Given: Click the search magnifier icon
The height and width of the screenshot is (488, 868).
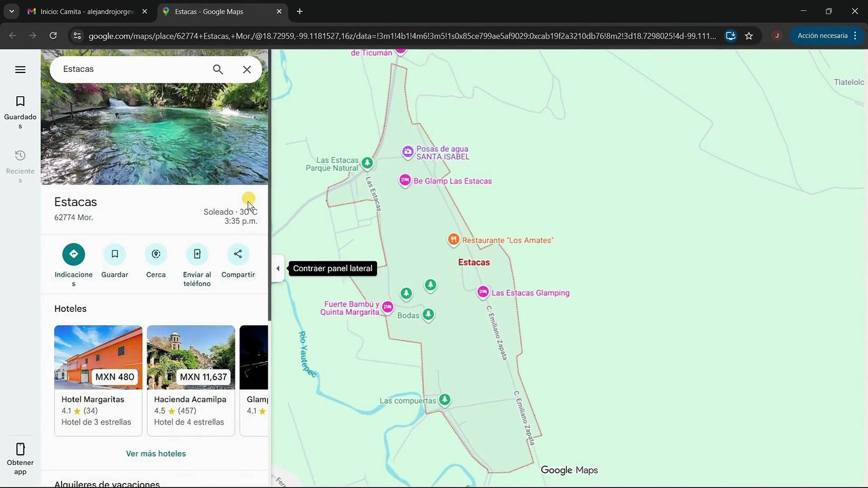Looking at the screenshot, I should 218,69.
